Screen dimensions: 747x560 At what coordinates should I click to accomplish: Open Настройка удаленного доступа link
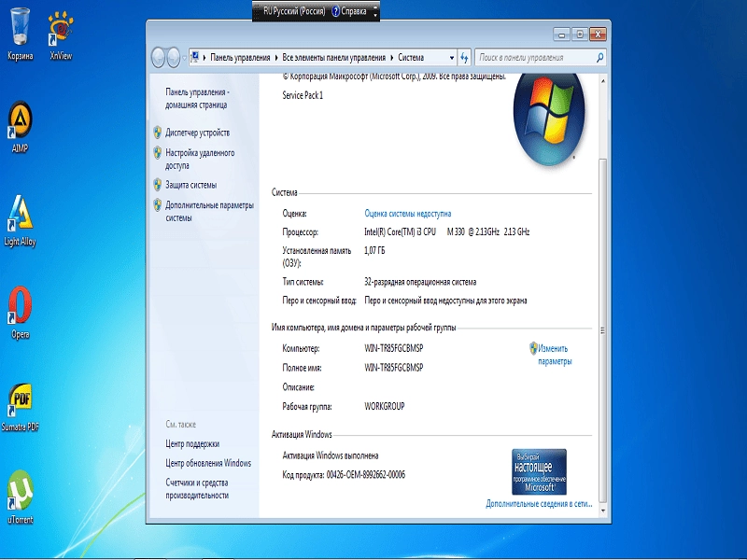pos(200,159)
